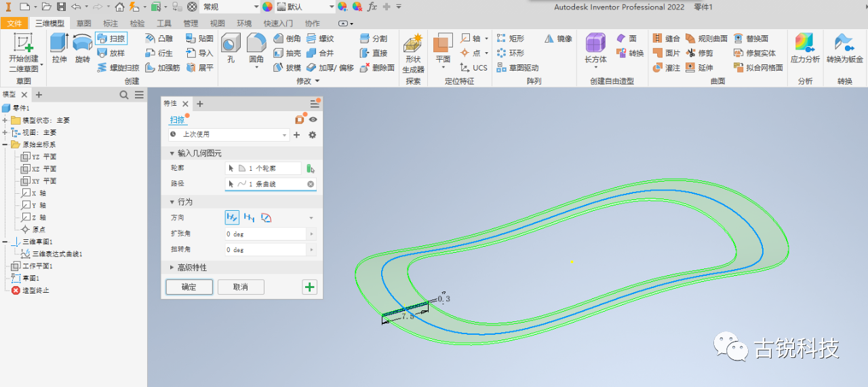
Task: Select the Unwrap (展平) tool
Action: click(199, 68)
